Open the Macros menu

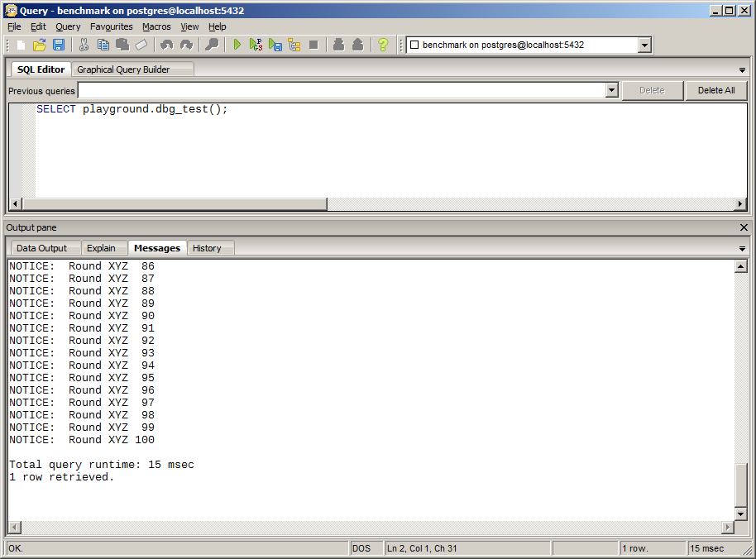[156, 26]
